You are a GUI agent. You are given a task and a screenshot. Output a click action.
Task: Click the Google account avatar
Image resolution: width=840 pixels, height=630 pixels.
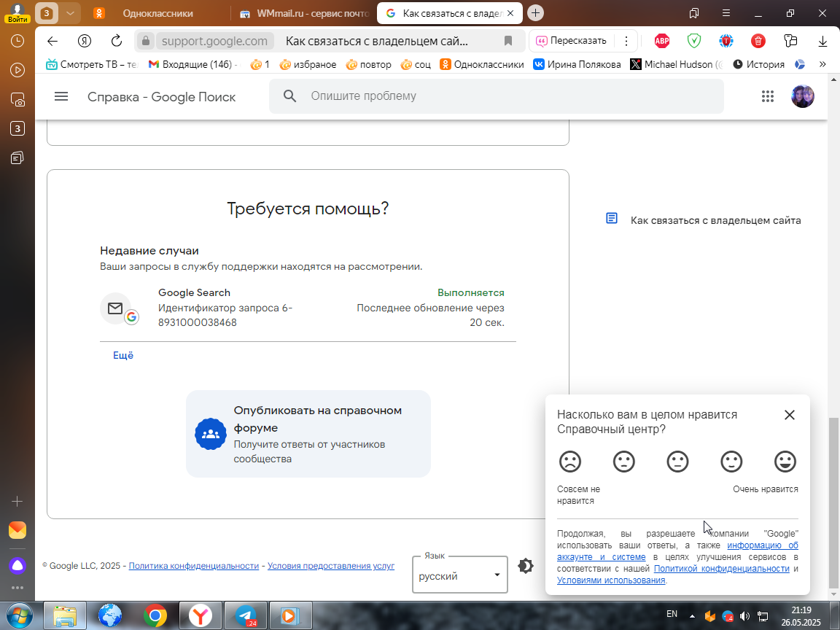coord(803,96)
